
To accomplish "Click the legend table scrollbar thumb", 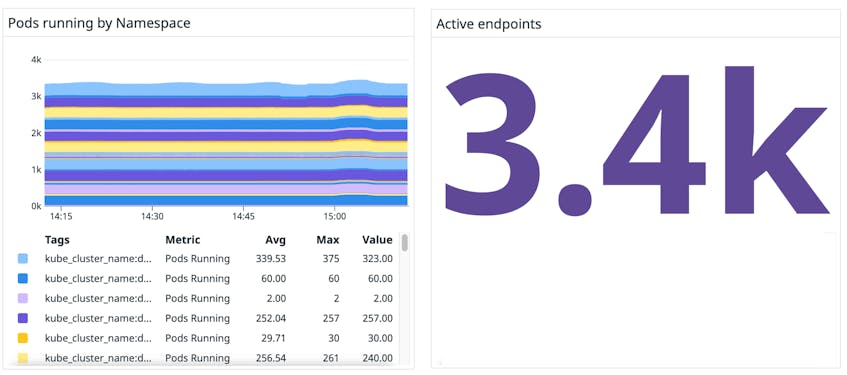I will click(x=405, y=243).
